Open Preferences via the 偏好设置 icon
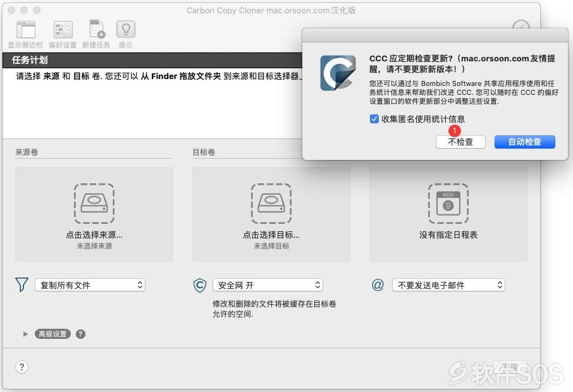The height and width of the screenshot is (392, 573). pyautogui.click(x=63, y=30)
